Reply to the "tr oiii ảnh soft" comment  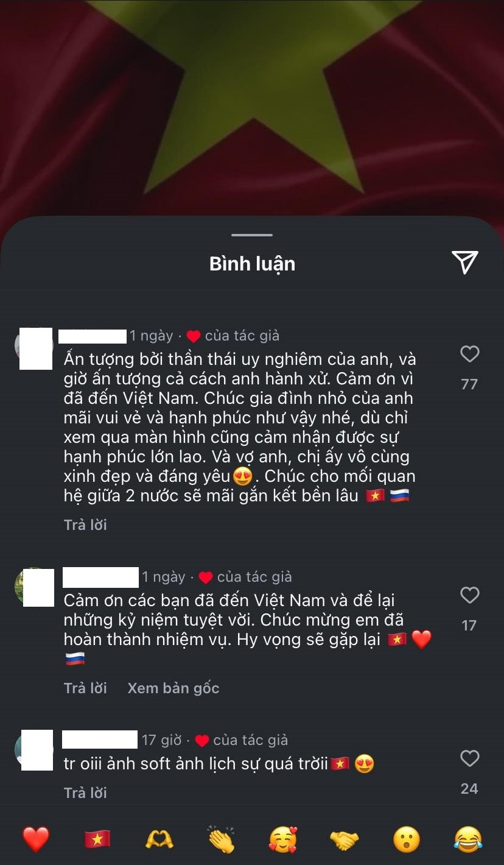click(85, 793)
